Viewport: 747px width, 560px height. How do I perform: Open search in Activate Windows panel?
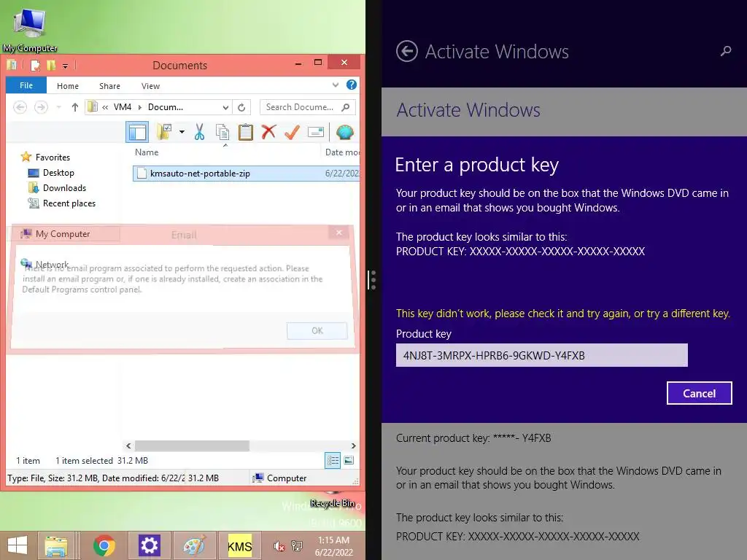[726, 50]
